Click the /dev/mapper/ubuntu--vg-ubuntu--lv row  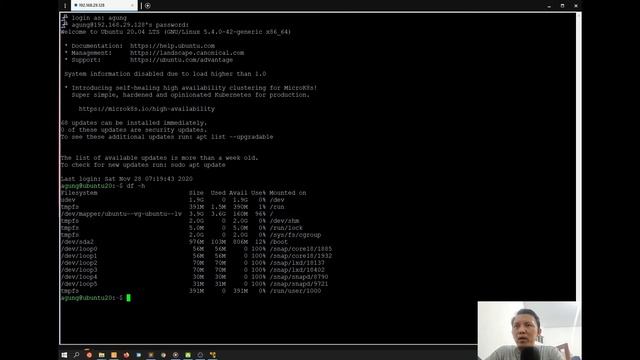pos(167,214)
